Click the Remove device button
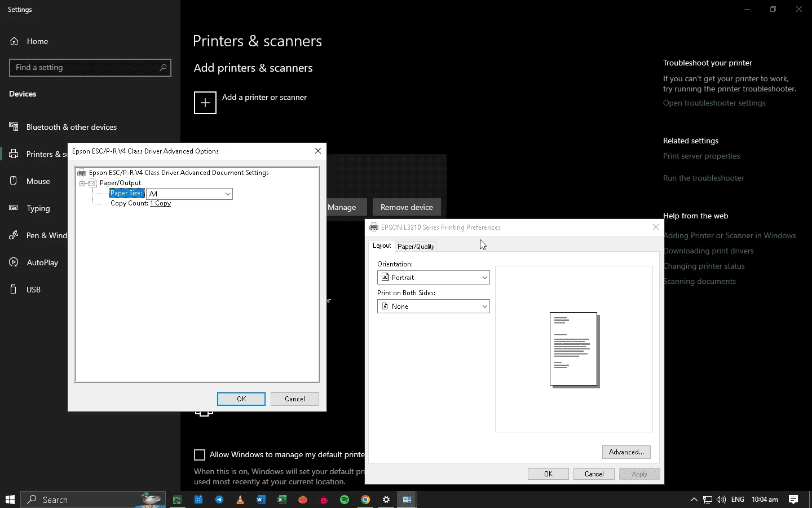The height and width of the screenshot is (508, 812). (x=407, y=207)
